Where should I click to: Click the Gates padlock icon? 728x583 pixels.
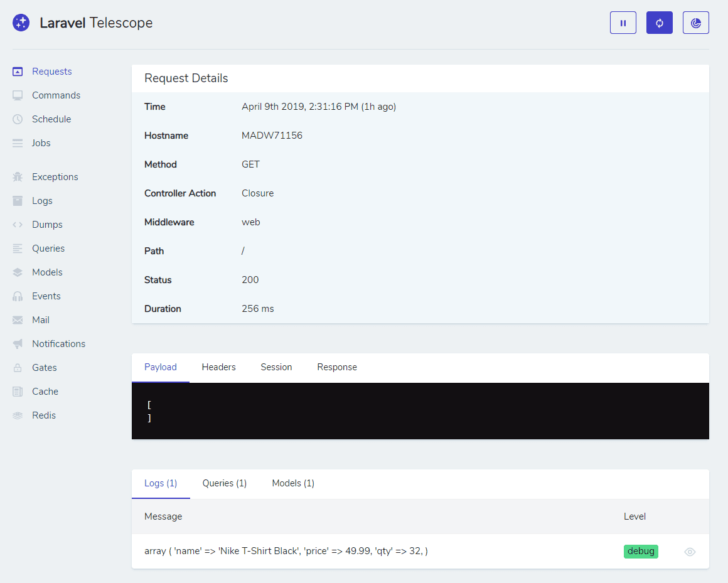[17, 367]
